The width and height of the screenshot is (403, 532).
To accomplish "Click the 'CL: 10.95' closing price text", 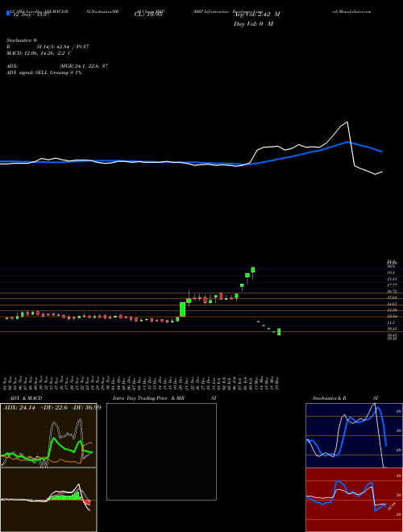I will tap(149, 14).
